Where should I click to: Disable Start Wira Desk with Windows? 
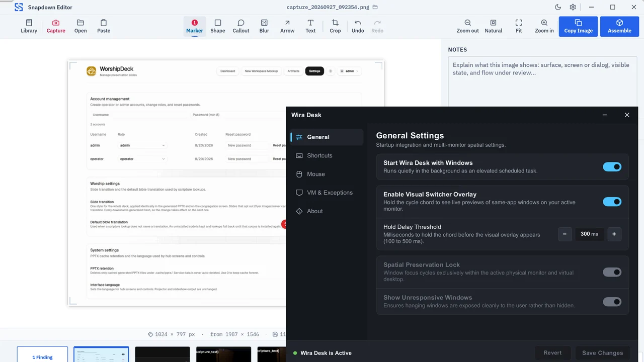[x=612, y=167]
